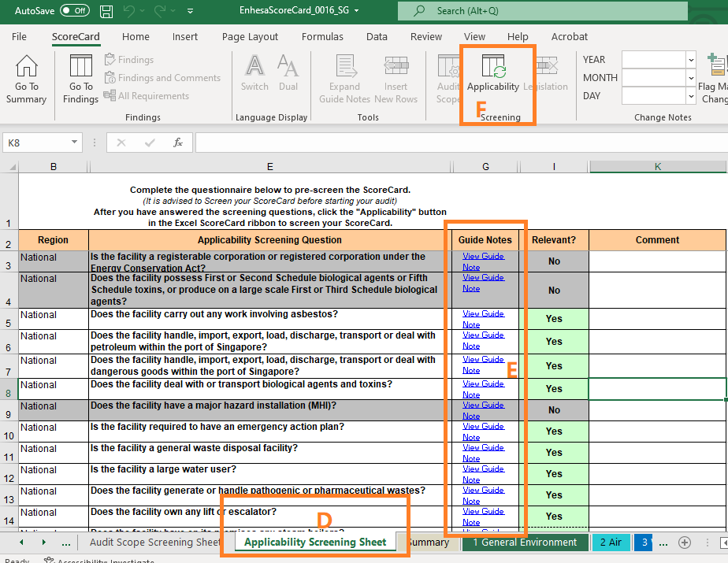Select the Applicability Screening Sheet tab button
Image resolution: width=728 pixels, height=563 pixels.
[314, 543]
